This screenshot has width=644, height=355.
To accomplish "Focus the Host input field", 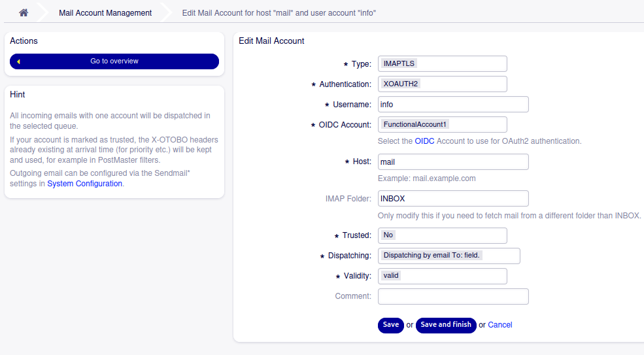I will tap(453, 162).
